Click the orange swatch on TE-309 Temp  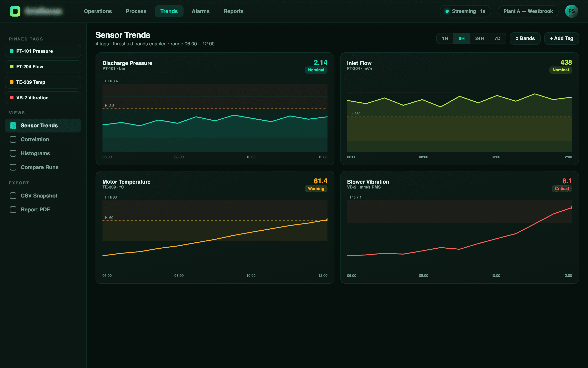point(11,82)
